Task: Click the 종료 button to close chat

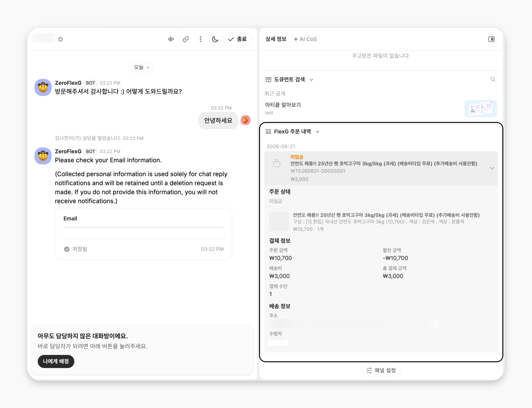Action: click(238, 39)
